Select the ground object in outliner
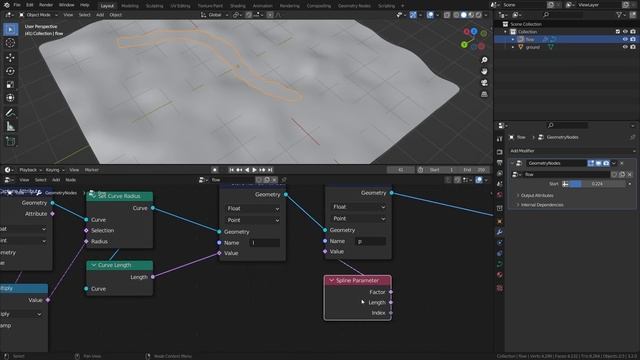Viewport: 640px width, 360px height. (533, 47)
